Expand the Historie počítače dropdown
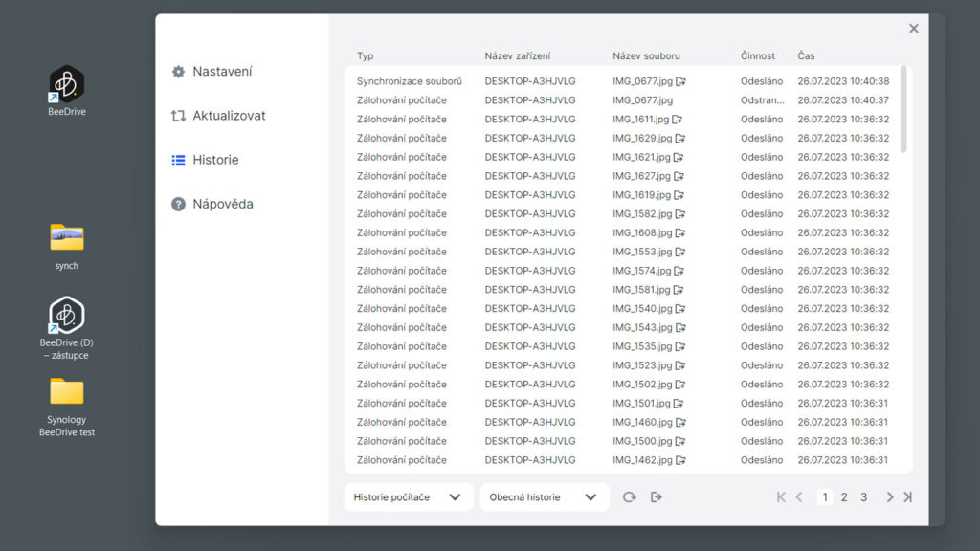Image resolution: width=980 pixels, height=551 pixels. [409, 497]
